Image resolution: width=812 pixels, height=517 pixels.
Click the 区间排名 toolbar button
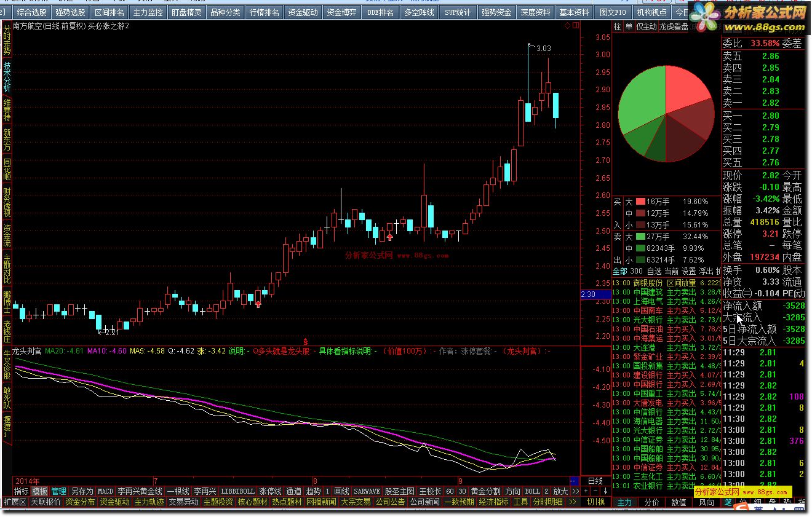(x=109, y=12)
